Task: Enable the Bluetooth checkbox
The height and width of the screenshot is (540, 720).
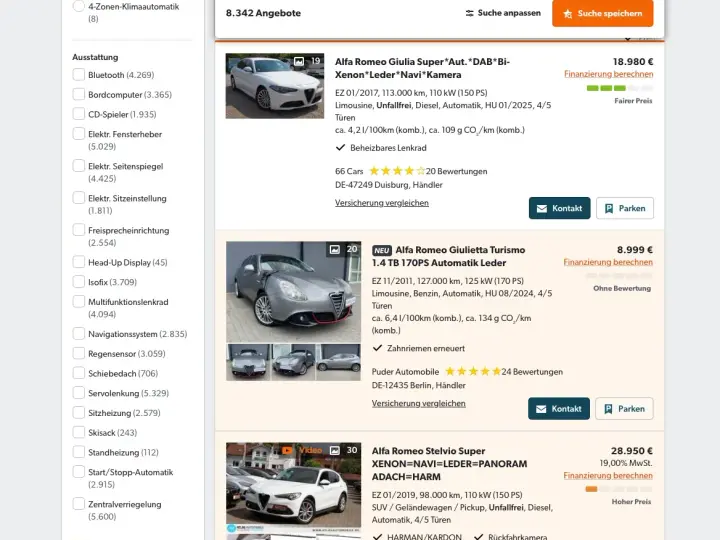Action: pyautogui.click(x=79, y=74)
